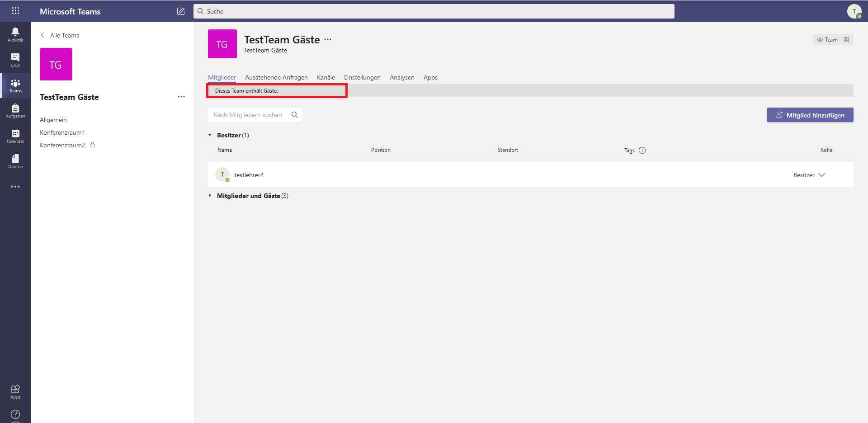Click the Suche search box
The width and height of the screenshot is (868, 423).
[434, 11]
